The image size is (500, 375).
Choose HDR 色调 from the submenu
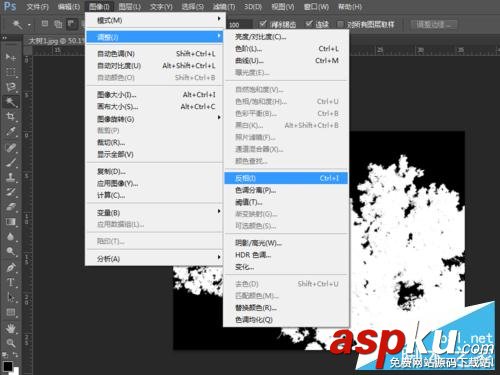coord(286,255)
